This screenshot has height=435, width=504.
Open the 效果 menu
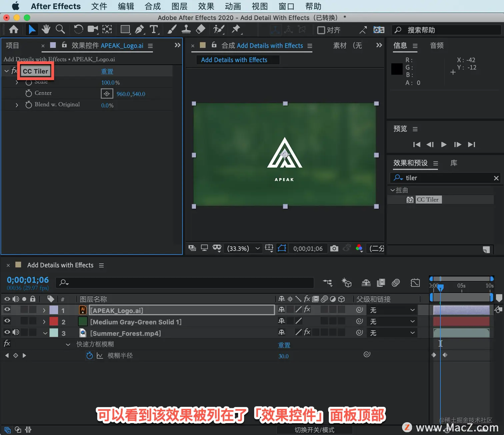[x=206, y=6]
